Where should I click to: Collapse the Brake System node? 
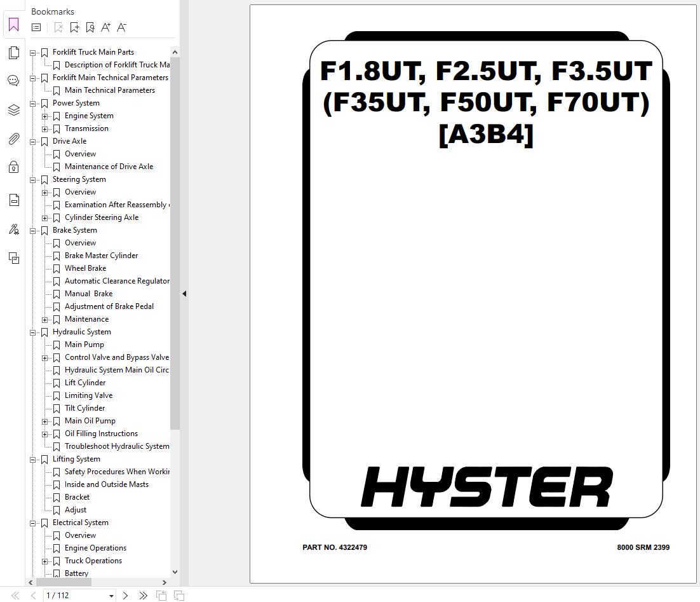[32, 231]
